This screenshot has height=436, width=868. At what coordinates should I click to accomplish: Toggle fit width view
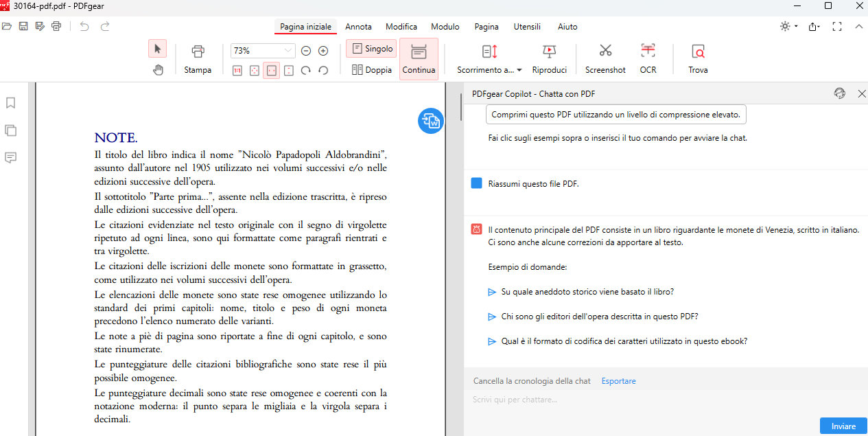pos(271,70)
